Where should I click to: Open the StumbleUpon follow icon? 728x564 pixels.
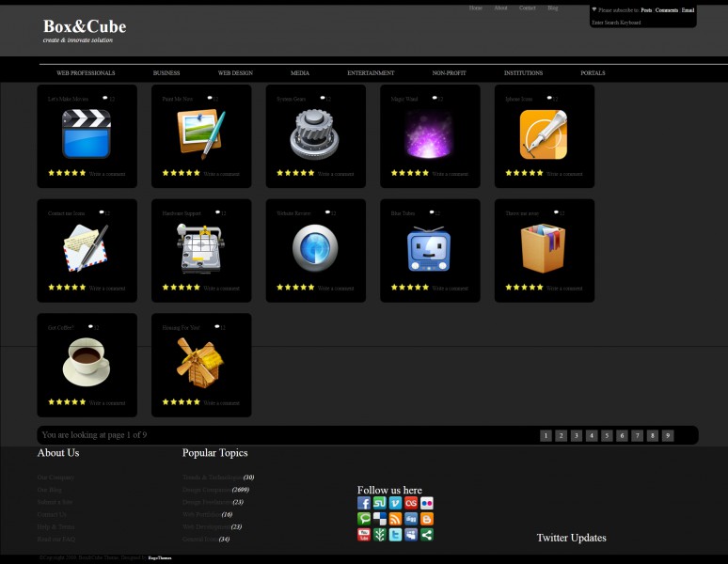point(380,503)
